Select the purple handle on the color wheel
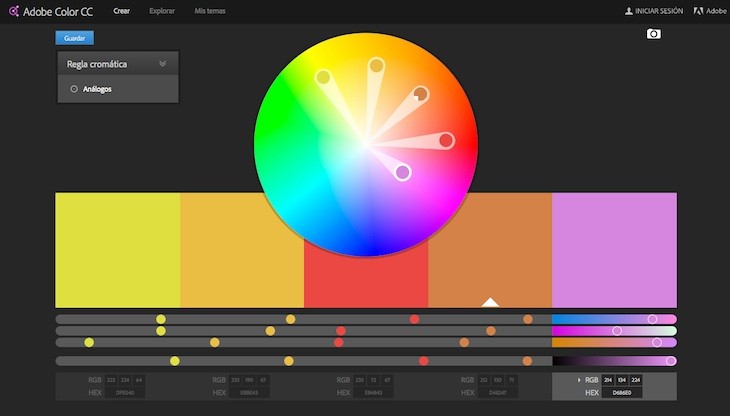This screenshot has height=416, width=730. point(403,173)
